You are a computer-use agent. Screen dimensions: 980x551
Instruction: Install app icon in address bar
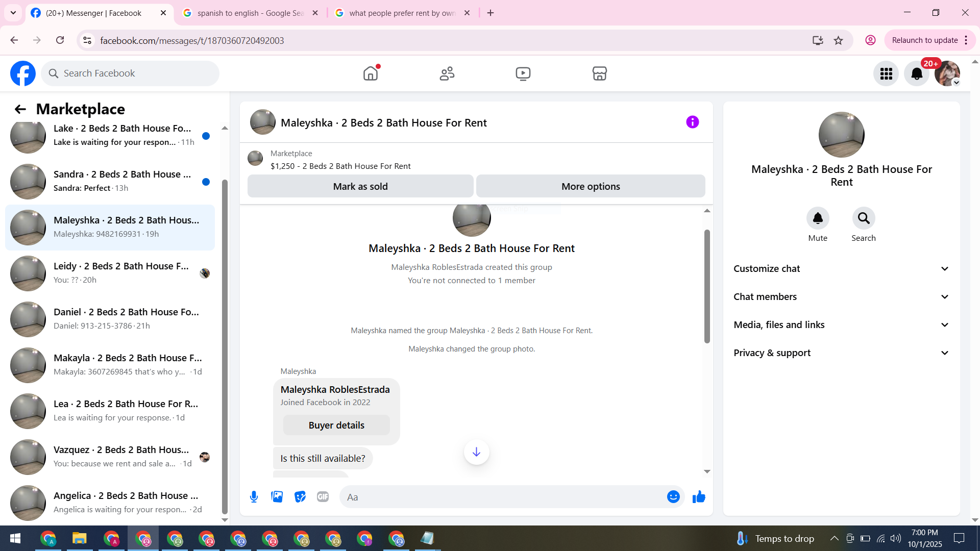coord(818,40)
